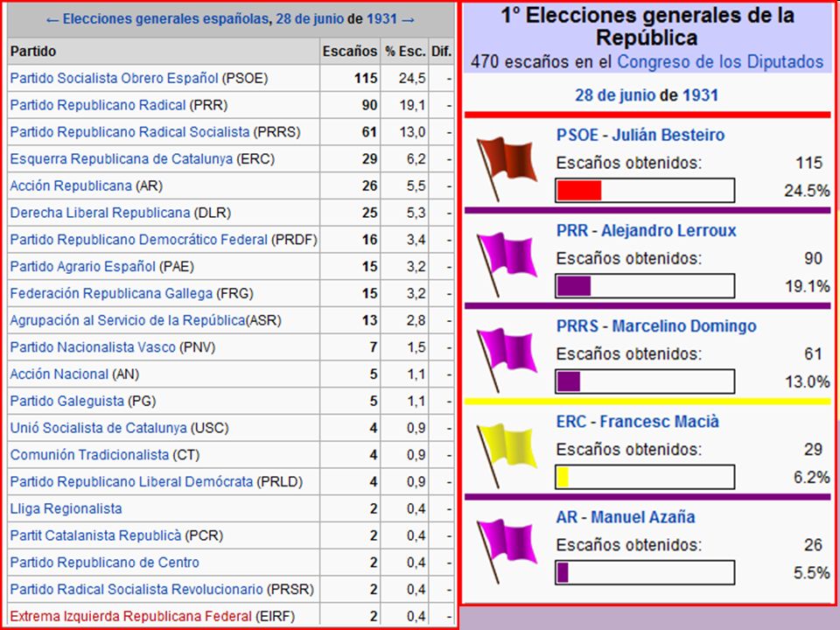Open Derecha Liberal Republicana link
Viewport: 840px width, 630px height.
[100, 213]
